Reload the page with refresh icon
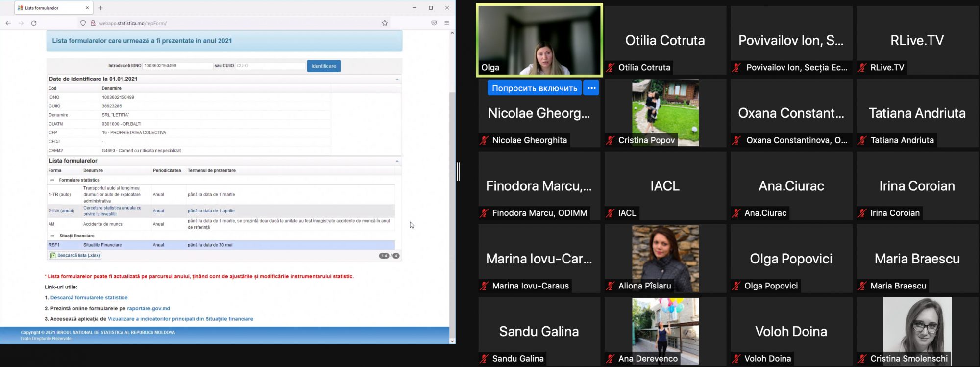Viewport: 980px width, 367px height. (34, 23)
